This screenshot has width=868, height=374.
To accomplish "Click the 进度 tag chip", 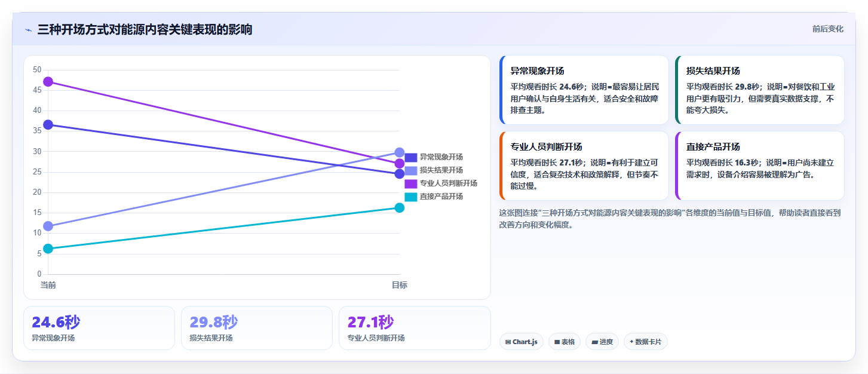I will 602,342.
